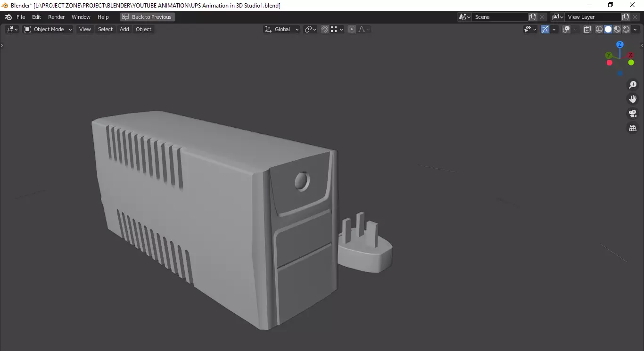Open the Edit menu
The height and width of the screenshot is (351, 644).
coord(36,17)
